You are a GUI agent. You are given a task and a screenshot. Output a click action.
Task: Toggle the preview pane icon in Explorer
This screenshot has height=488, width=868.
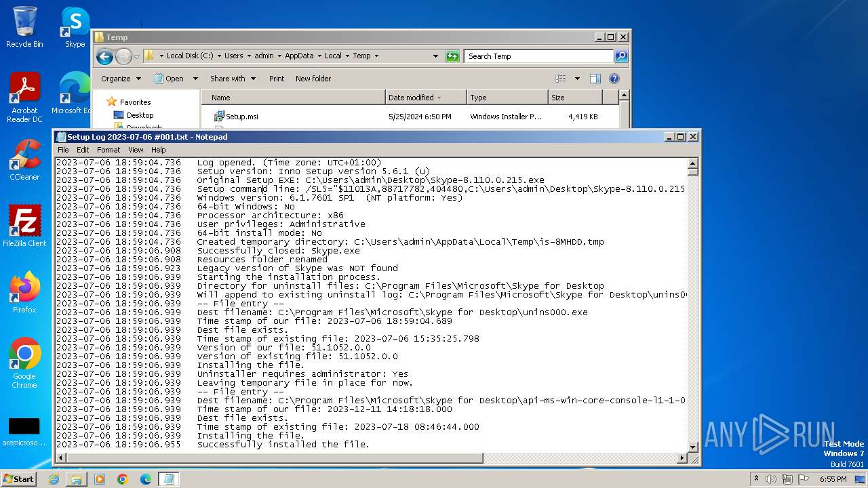[595, 79]
